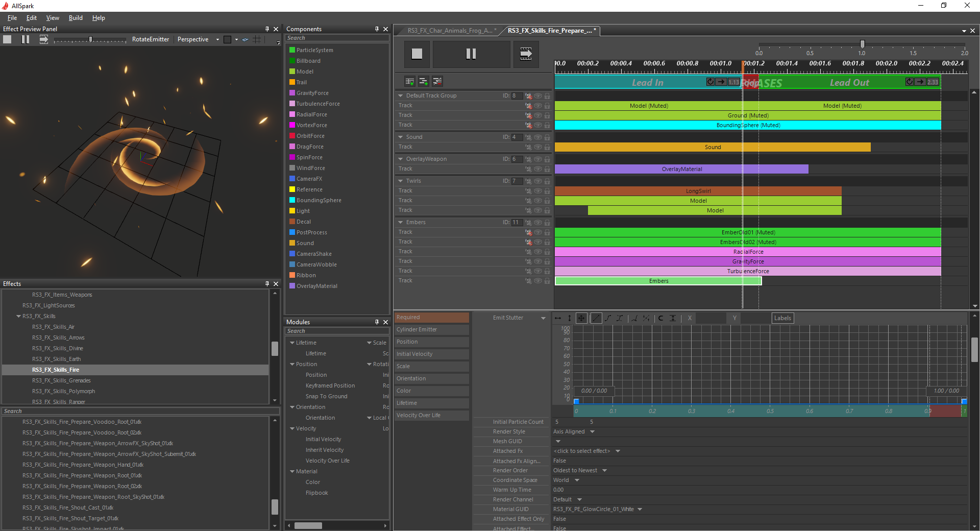
Task: Pause the Effect Preview Panel playback
Action: click(x=26, y=39)
